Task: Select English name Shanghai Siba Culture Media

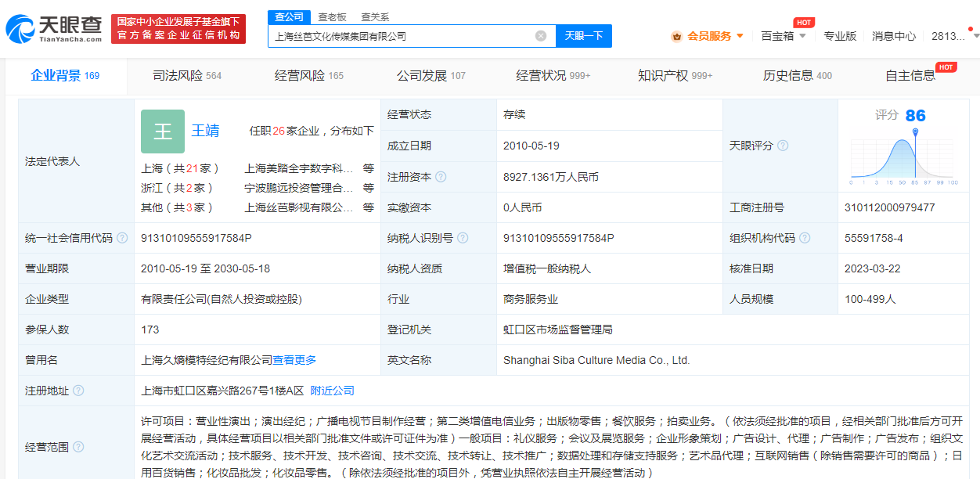Action: pos(596,360)
